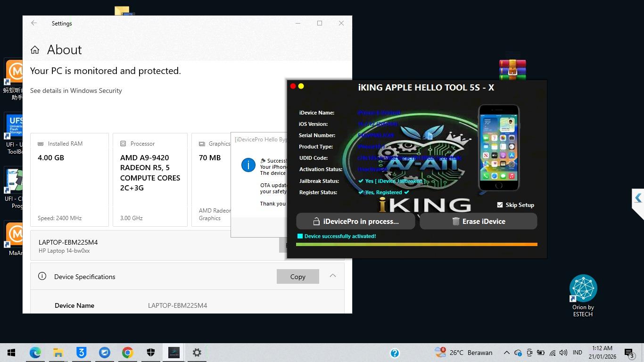Open See details in Windows Security
Screen dimensions: 644x362
point(76,90)
